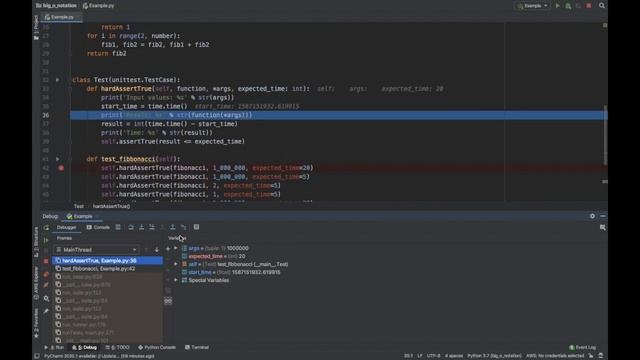The width and height of the screenshot is (640, 360).
Task: Open the Structure tool window stripe
Action: tap(36, 242)
